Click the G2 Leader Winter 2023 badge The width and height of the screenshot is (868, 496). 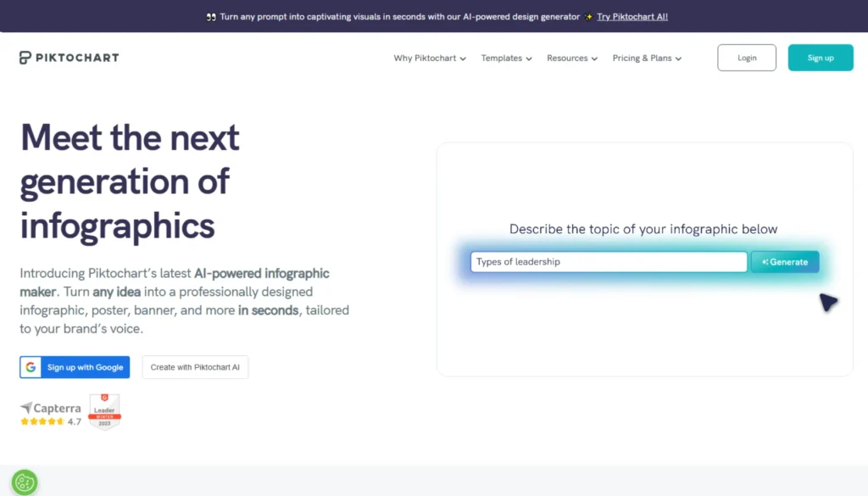104,411
